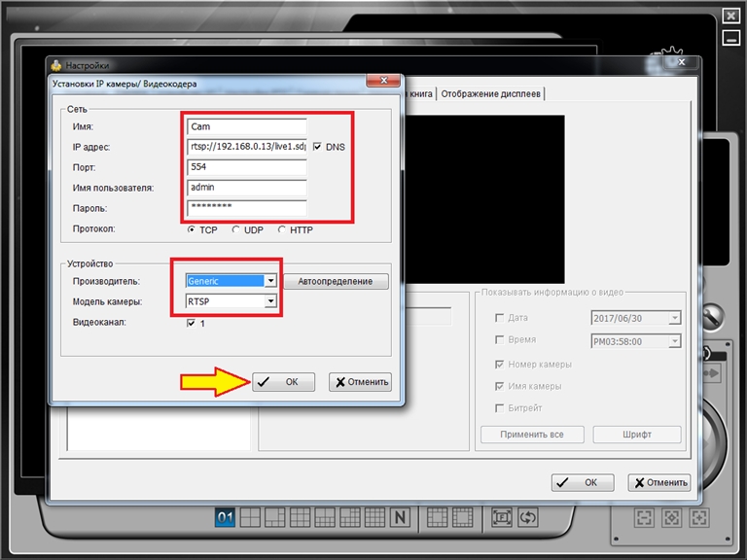The height and width of the screenshot is (560, 747).
Task: Select single-camera layout 01 icon
Action: 225,518
